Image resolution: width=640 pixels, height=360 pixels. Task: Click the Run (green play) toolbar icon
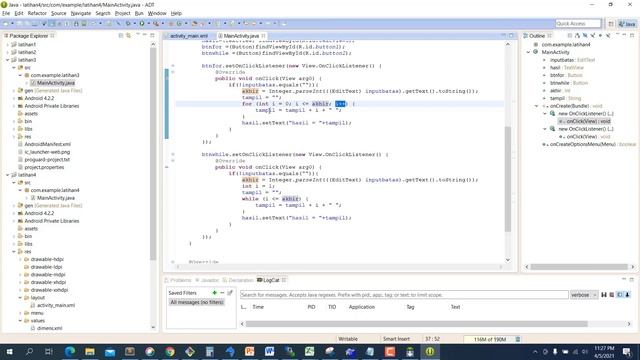click(x=142, y=24)
